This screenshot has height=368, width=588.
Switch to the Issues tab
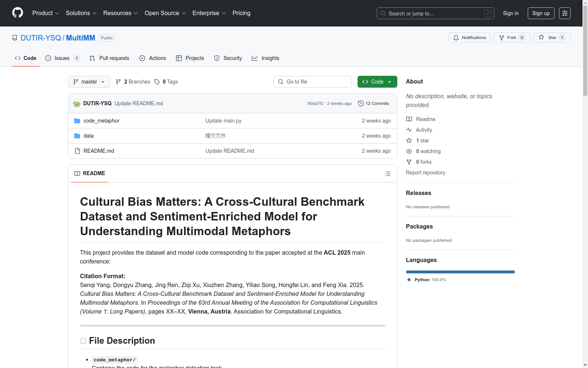pos(62,58)
